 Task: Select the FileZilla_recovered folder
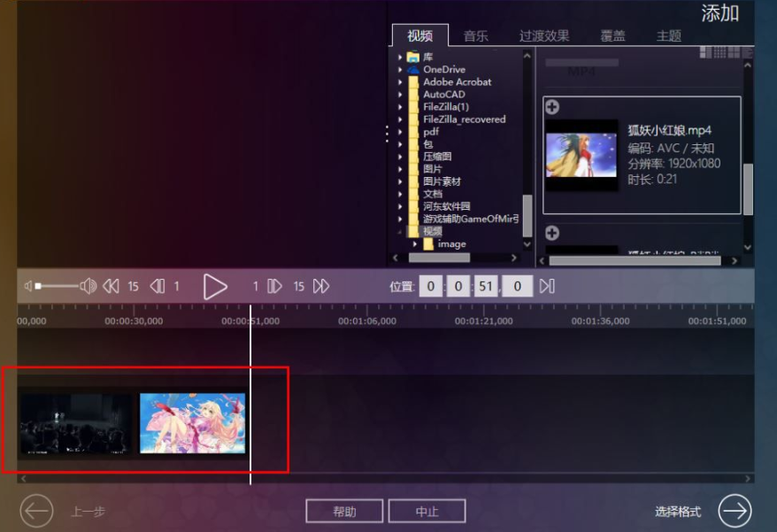465,119
